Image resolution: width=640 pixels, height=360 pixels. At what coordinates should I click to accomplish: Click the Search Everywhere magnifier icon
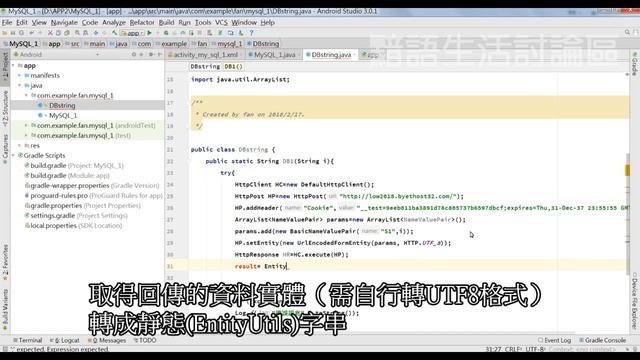pos(627,32)
